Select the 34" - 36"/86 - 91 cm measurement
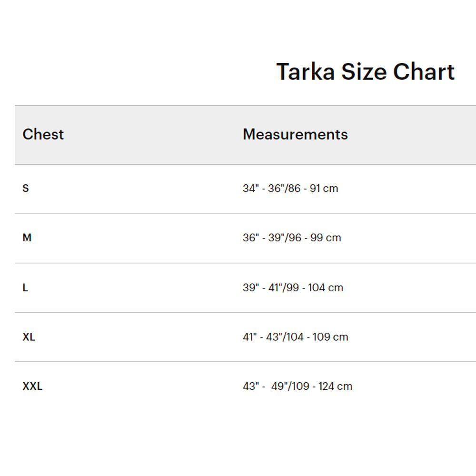 tap(290, 188)
